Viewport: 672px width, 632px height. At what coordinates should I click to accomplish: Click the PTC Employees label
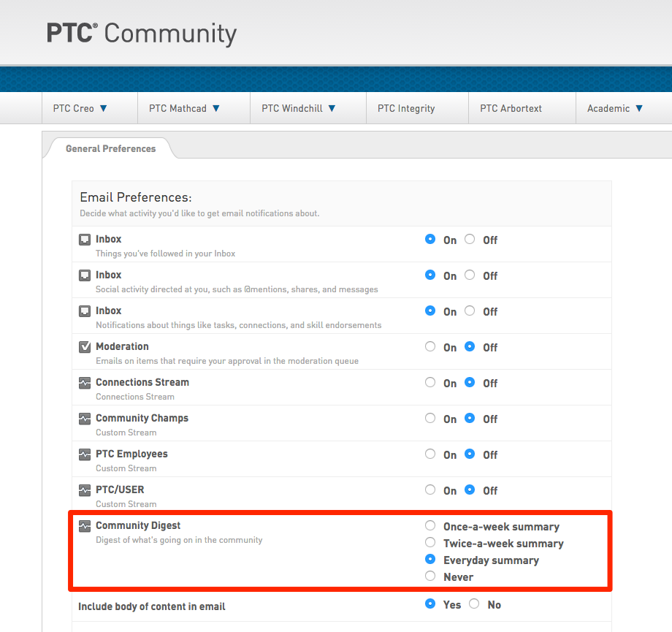point(131,454)
